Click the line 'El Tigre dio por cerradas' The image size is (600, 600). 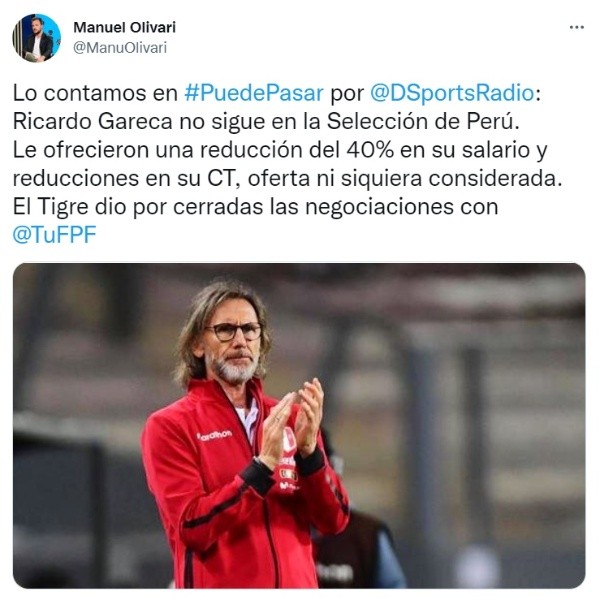click(138, 207)
